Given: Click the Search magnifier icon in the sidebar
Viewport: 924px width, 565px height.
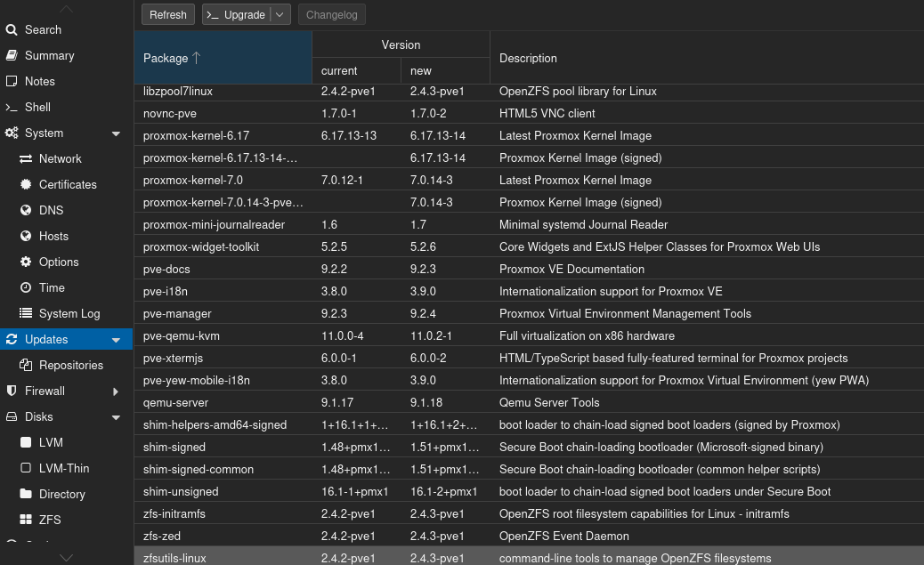Looking at the screenshot, I should coord(12,29).
